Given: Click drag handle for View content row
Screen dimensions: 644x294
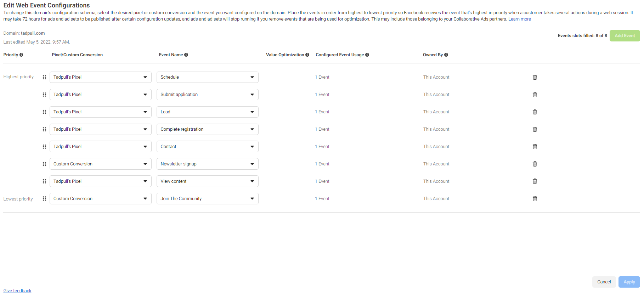Looking at the screenshot, I should (x=44, y=181).
